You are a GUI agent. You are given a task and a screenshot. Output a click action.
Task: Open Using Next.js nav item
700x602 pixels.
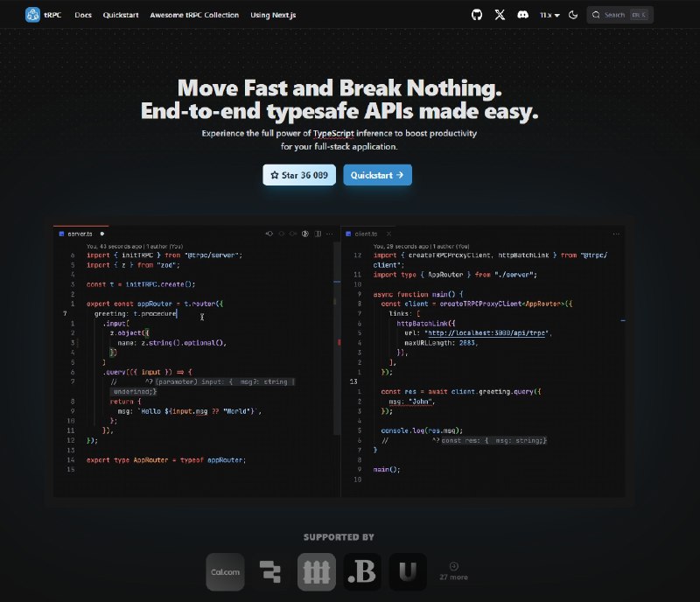pyautogui.click(x=273, y=15)
